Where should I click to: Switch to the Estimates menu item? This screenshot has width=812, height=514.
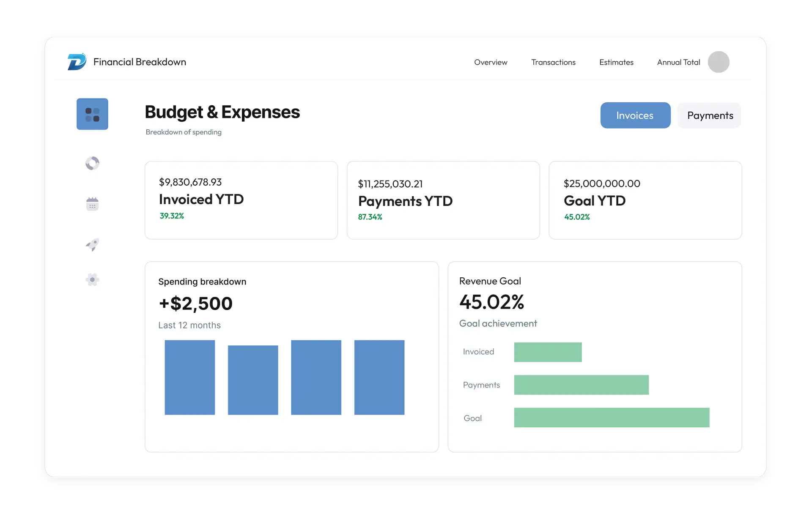616,62
